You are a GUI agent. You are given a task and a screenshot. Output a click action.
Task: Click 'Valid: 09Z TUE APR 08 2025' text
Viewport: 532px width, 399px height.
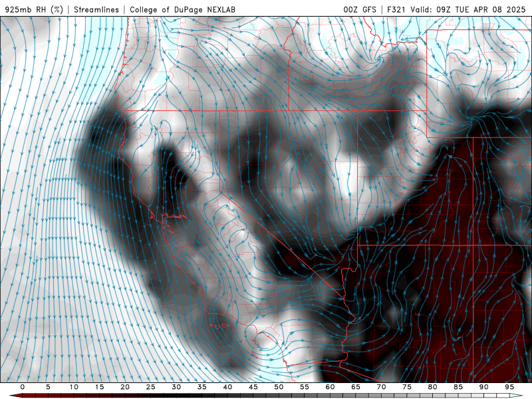coord(468,9)
